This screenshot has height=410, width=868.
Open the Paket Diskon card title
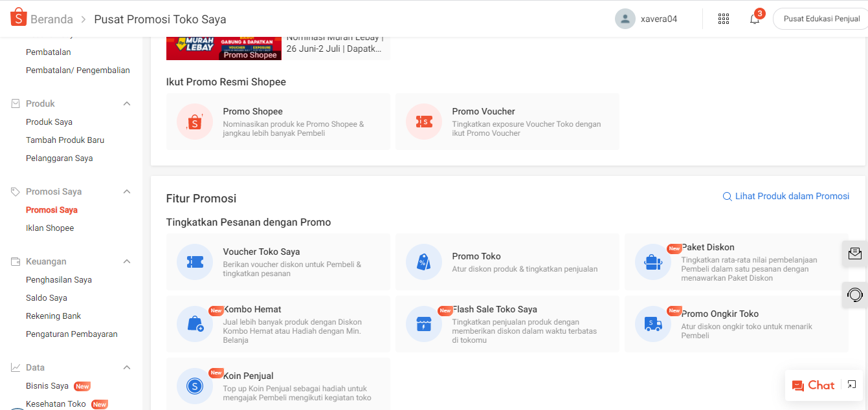[x=708, y=247]
